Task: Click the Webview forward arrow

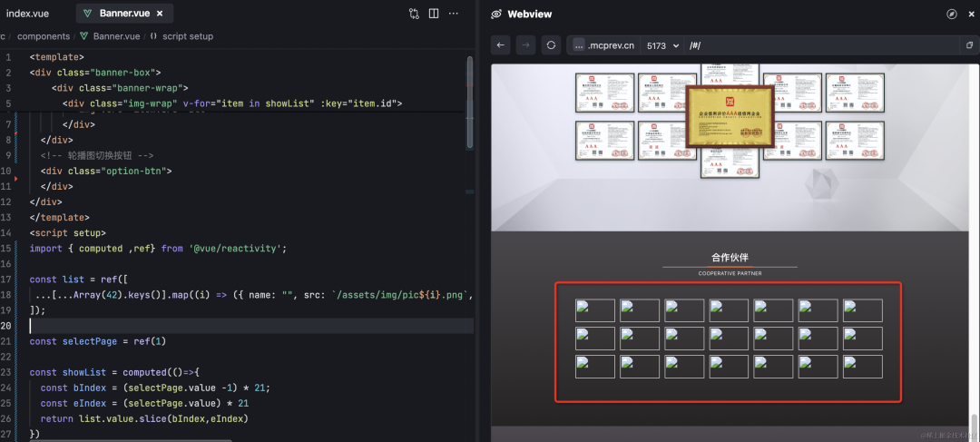Action: click(x=525, y=45)
